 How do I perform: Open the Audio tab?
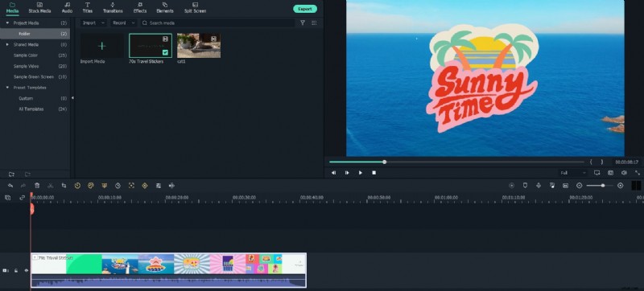pyautogui.click(x=67, y=8)
